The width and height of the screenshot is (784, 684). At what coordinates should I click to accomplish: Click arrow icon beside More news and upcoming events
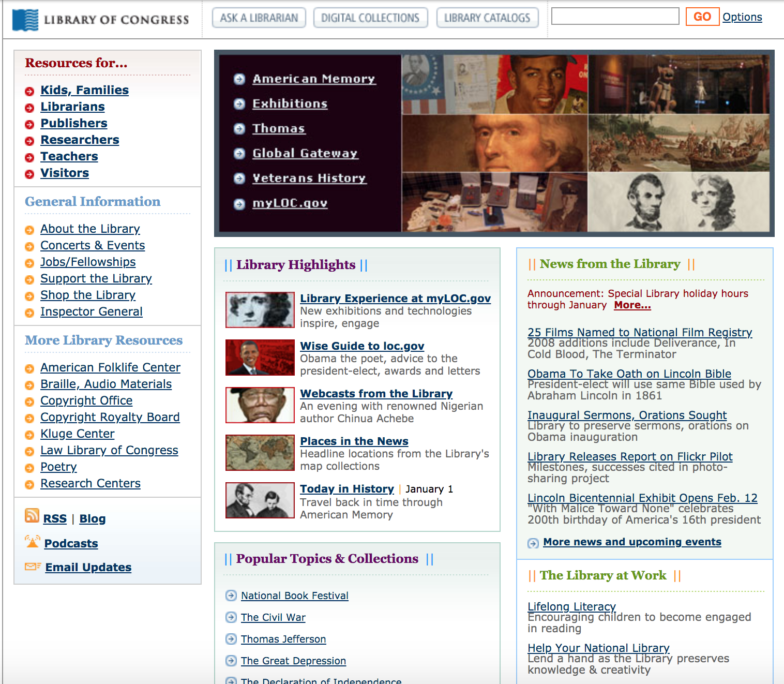533,543
